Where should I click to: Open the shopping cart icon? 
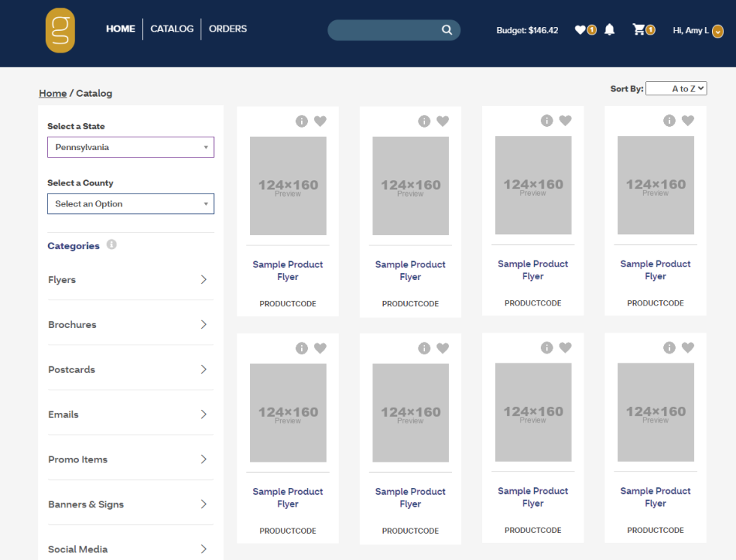638,30
